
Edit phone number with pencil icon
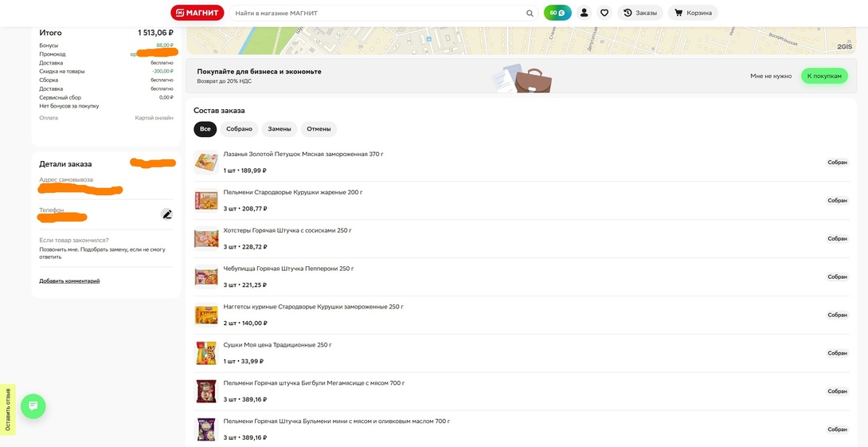coord(166,214)
